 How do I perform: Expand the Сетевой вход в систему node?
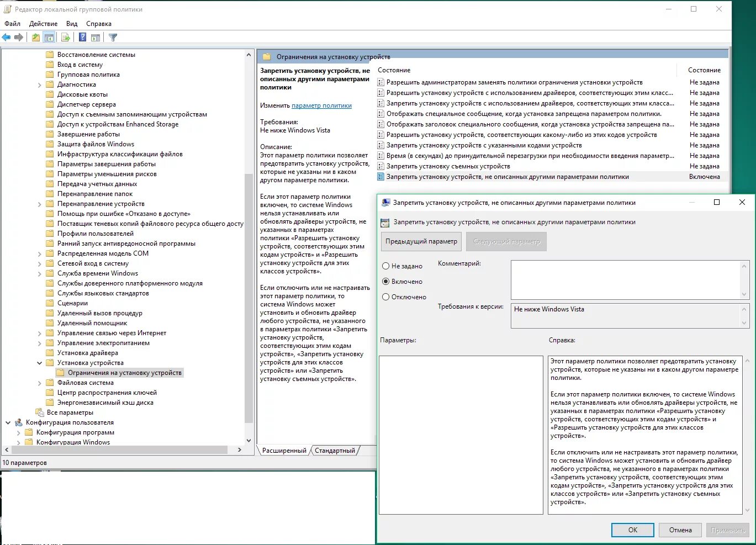point(40,264)
